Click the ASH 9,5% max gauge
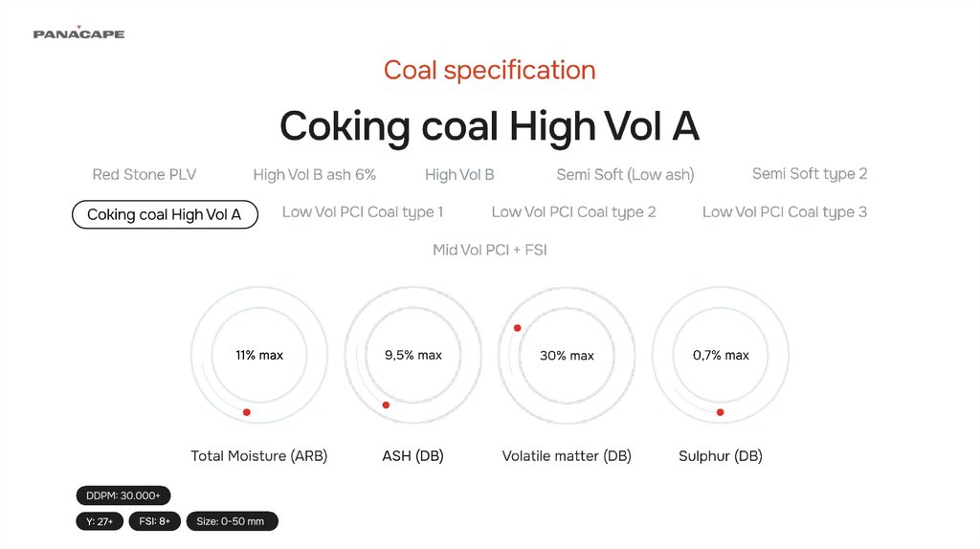 [x=413, y=355]
